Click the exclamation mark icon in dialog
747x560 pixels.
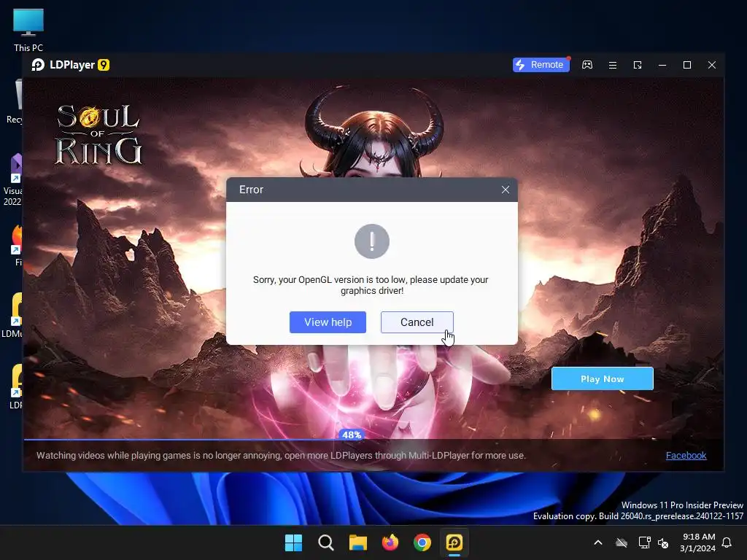[372, 241]
